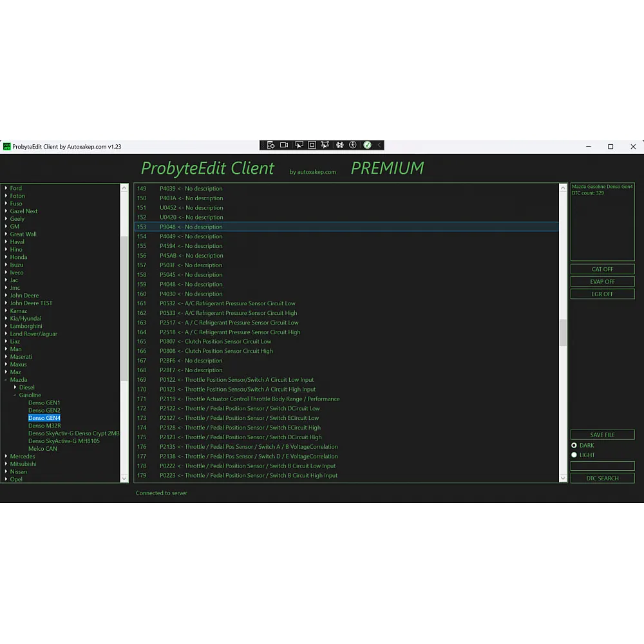Click the accessibility person icon
The height and width of the screenshot is (644, 644).
tap(353, 146)
